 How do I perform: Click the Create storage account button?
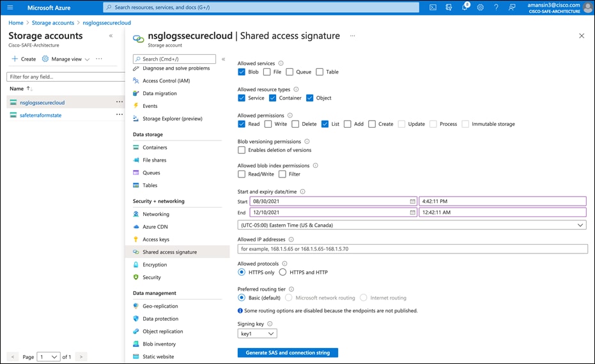[24, 59]
